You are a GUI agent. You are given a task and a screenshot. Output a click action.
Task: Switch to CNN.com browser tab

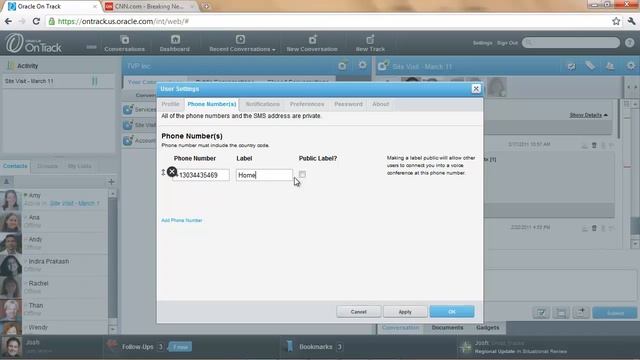(149, 6)
